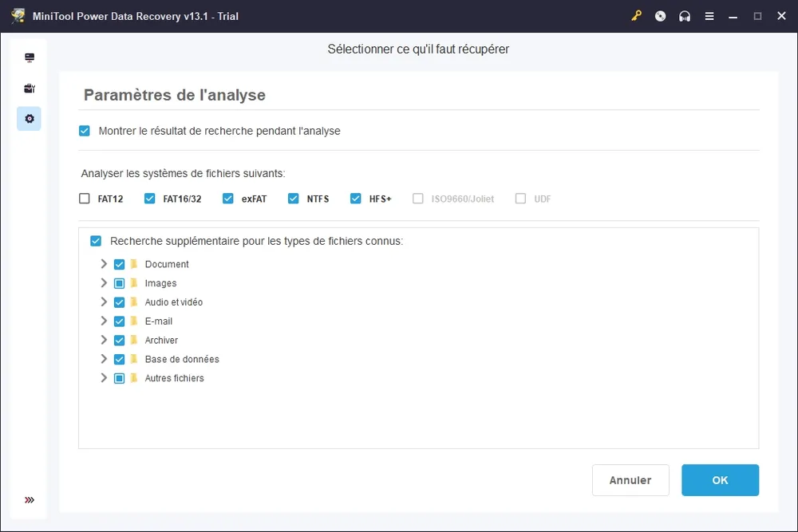Expand sidebar with double-arrow icon

point(30,500)
